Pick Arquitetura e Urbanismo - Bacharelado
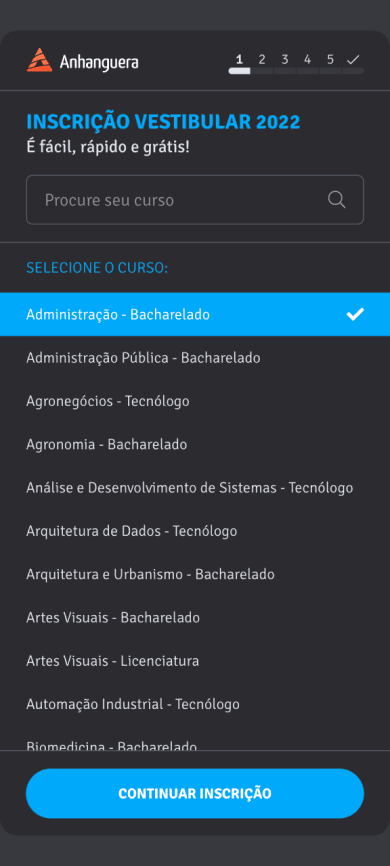 [195, 574]
